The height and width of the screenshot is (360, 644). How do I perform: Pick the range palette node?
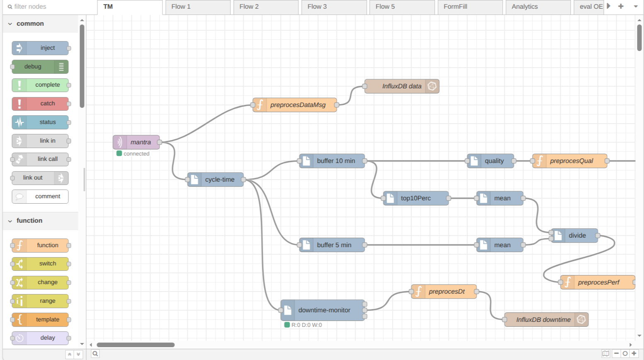40,301
